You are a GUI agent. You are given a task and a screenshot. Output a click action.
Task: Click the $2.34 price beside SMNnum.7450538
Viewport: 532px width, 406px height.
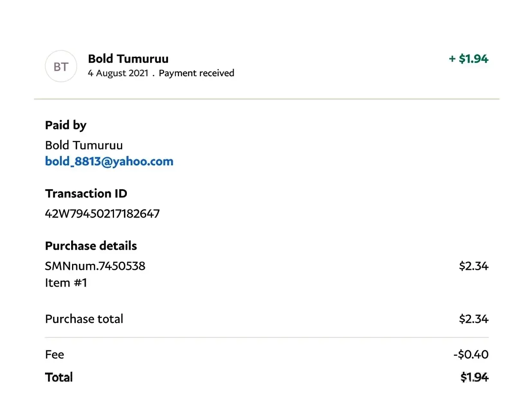point(474,266)
